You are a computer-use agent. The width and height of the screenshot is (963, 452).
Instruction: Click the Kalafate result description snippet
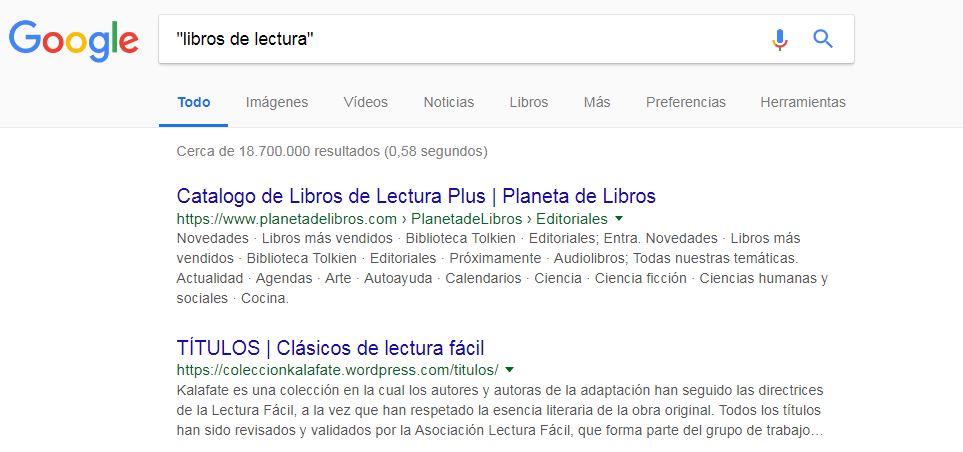point(500,410)
